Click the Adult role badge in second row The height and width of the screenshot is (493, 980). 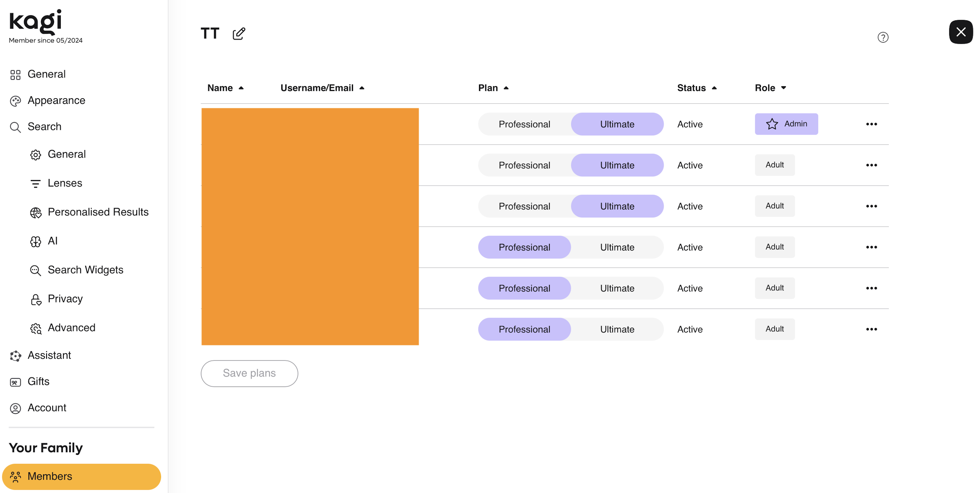pos(775,165)
